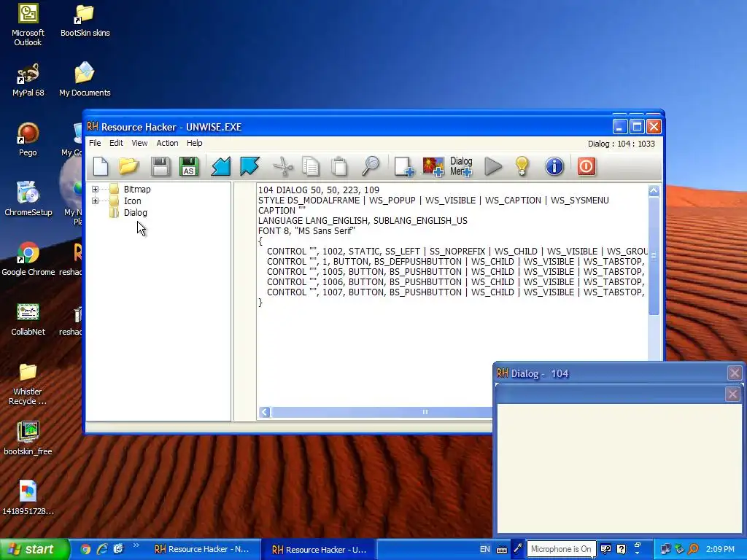This screenshot has height=560, width=747.
Task: Click the Find magnifying glass icon
Action: [370, 166]
